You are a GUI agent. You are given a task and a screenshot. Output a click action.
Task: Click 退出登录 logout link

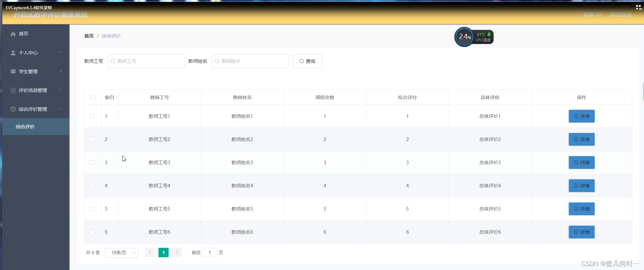(x=621, y=15)
